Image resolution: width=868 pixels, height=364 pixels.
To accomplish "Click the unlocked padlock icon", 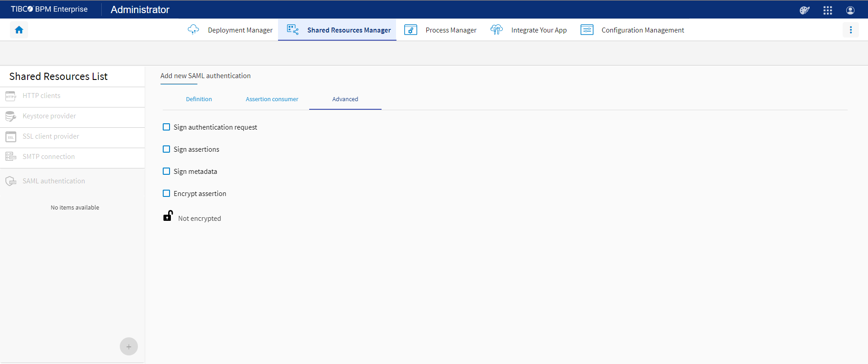I will click(168, 216).
